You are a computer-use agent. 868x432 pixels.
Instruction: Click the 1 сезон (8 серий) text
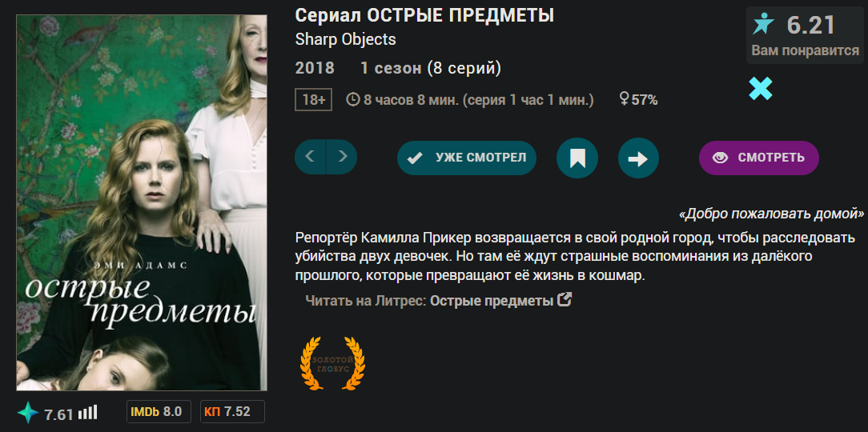click(431, 69)
